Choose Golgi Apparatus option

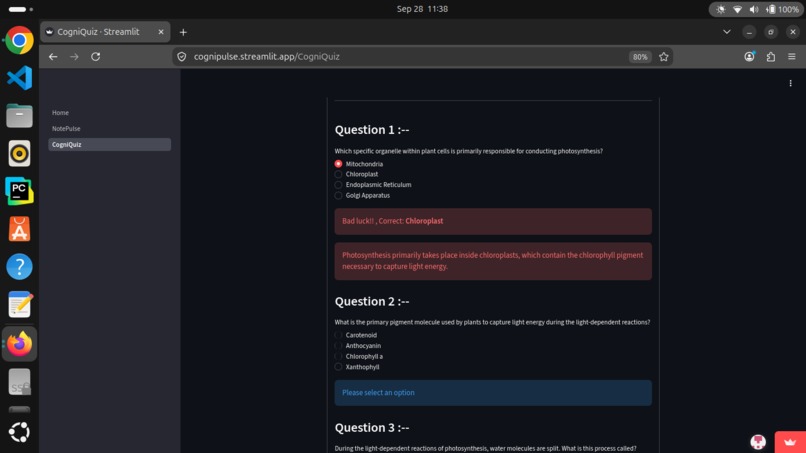[x=362, y=195]
